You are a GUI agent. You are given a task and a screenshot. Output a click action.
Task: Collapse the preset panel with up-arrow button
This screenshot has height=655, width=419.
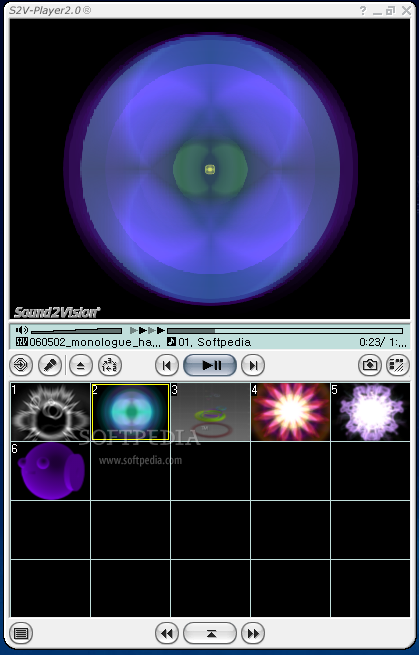(x=210, y=633)
